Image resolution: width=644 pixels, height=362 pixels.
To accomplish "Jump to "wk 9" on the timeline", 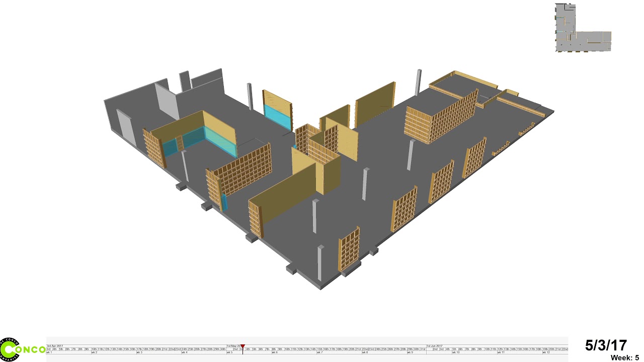I will pos(410,352).
